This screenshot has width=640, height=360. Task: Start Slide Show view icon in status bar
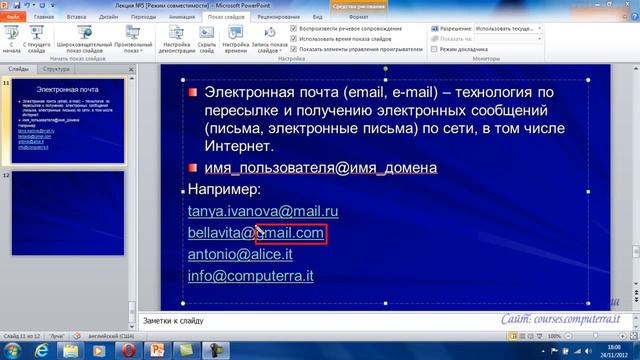pyautogui.click(x=540, y=336)
